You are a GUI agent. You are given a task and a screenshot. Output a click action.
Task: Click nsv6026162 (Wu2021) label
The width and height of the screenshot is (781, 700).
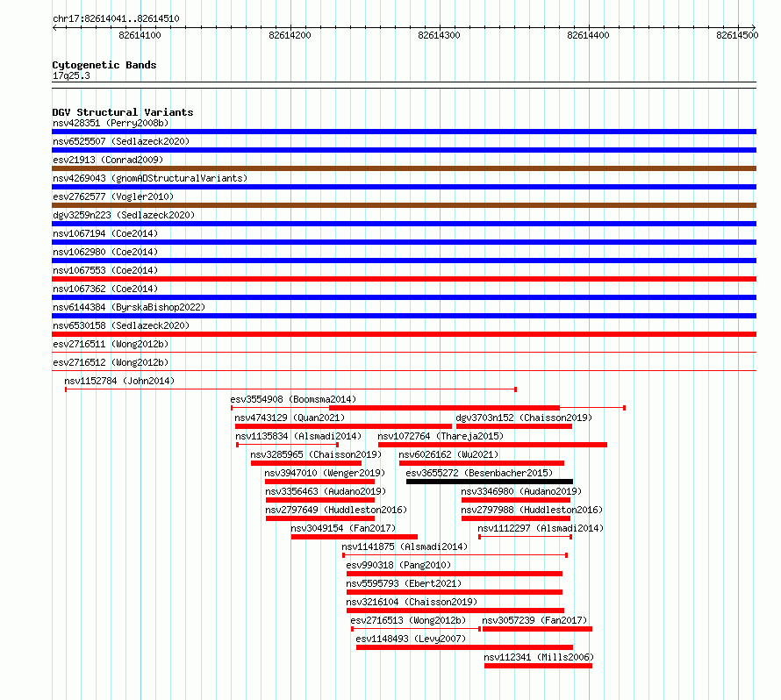[x=448, y=454]
